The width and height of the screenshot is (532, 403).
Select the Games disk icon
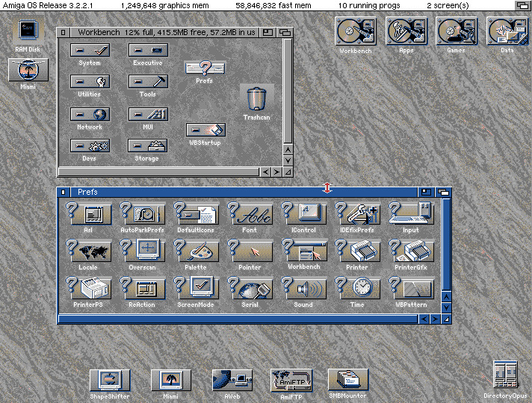[457, 31]
